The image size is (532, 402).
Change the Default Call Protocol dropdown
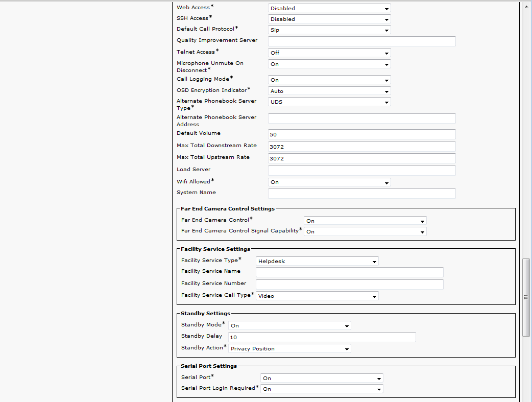pos(329,30)
